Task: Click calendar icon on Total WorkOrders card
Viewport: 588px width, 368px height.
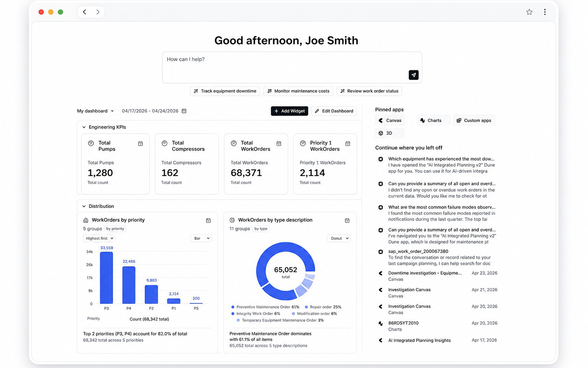Action: pyautogui.click(x=279, y=143)
